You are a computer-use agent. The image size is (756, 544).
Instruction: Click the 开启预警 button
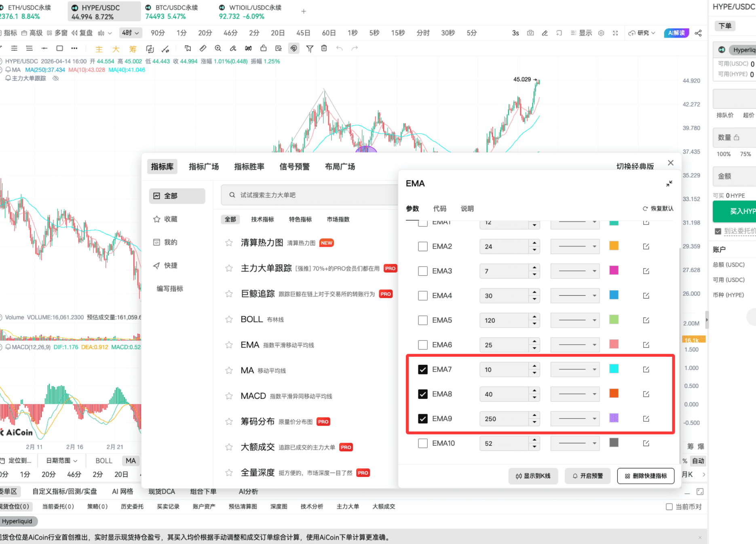[587, 476]
